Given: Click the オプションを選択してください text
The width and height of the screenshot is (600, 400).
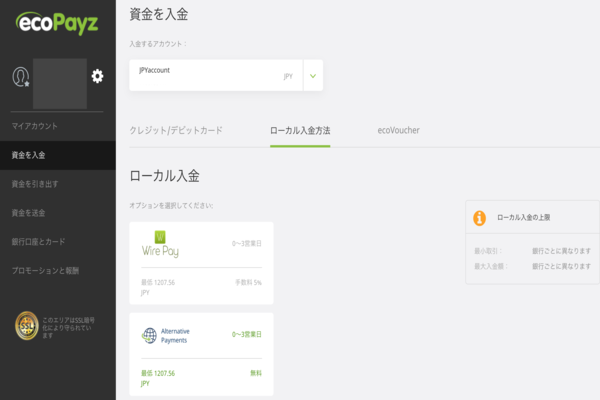Looking at the screenshot, I should [171, 206].
